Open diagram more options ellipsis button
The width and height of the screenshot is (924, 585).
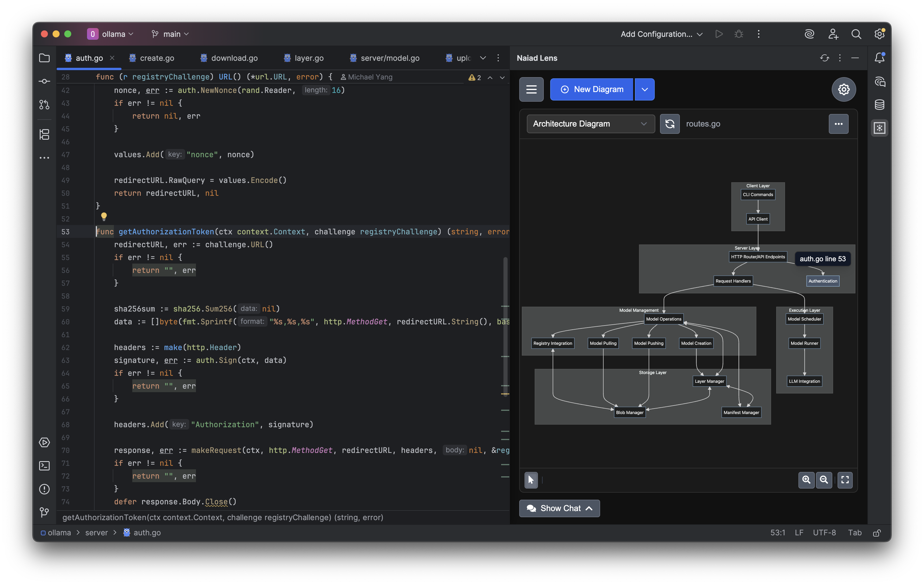click(x=838, y=124)
